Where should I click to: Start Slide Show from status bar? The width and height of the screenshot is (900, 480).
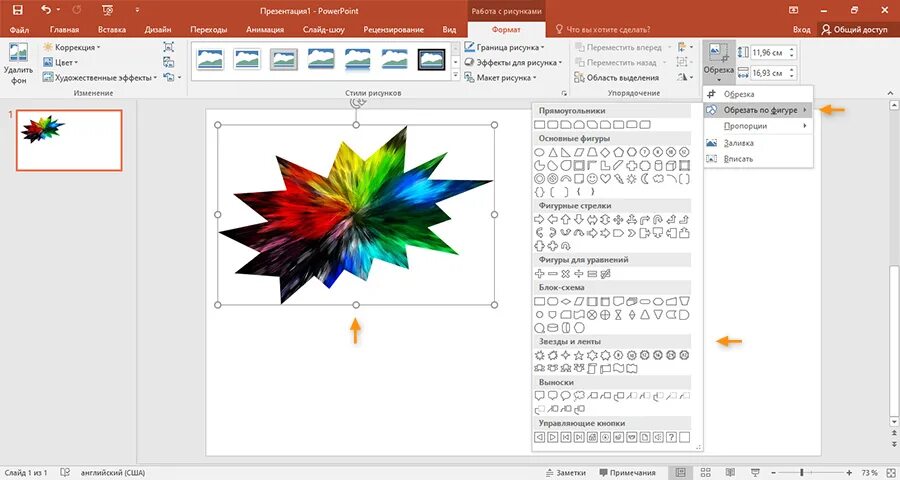coord(755,473)
